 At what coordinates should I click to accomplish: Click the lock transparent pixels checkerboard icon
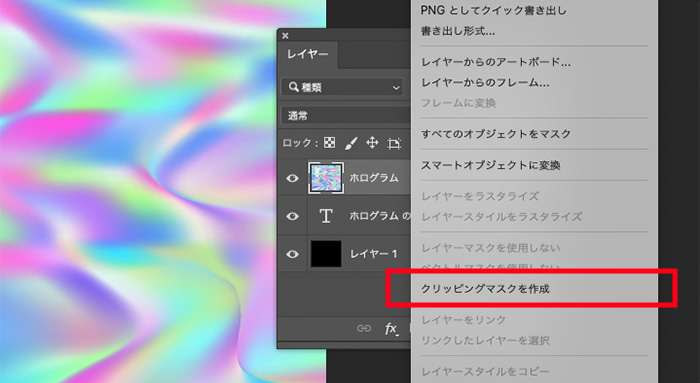click(x=329, y=143)
